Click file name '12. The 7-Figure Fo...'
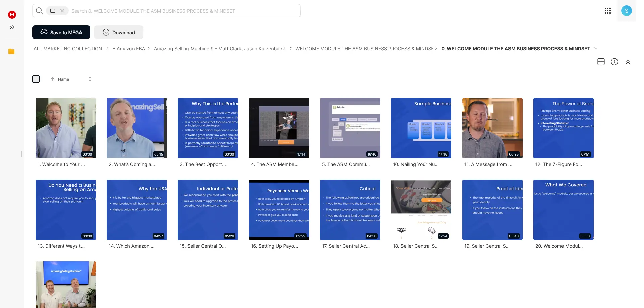This screenshot has width=644, height=308. click(x=558, y=164)
